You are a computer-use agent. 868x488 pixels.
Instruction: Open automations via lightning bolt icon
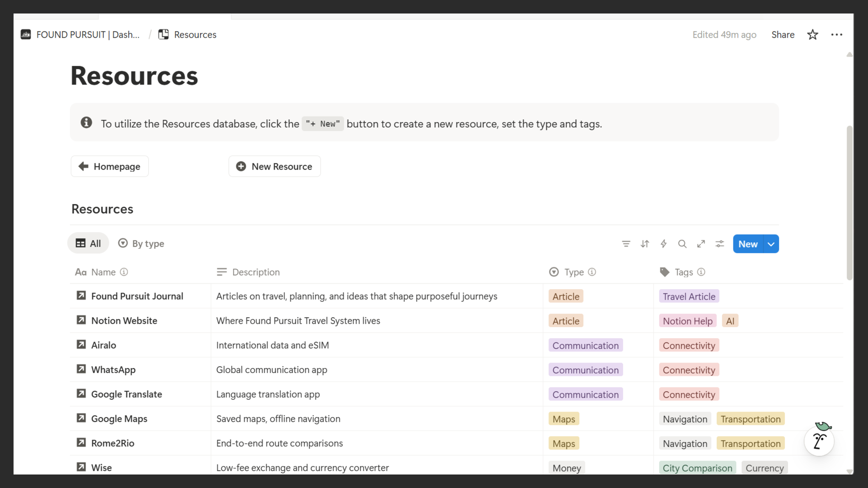tap(663, 244)
